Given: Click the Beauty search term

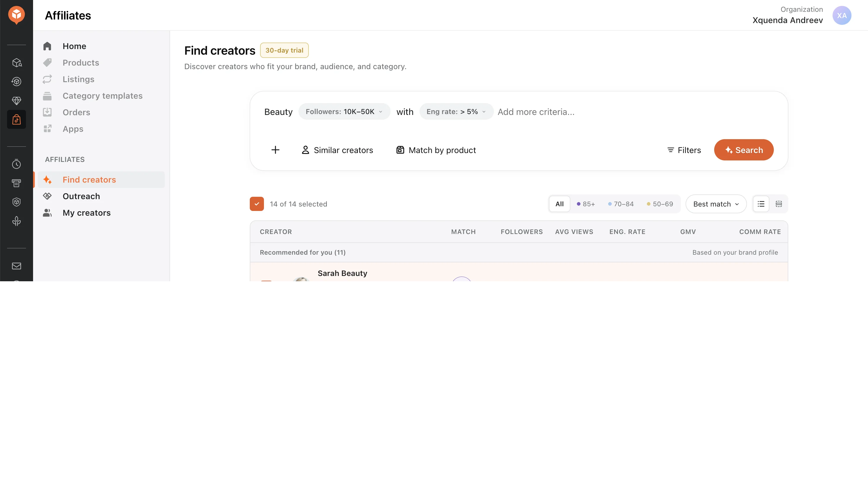Looking at the screenshot, I should (278, 112).
